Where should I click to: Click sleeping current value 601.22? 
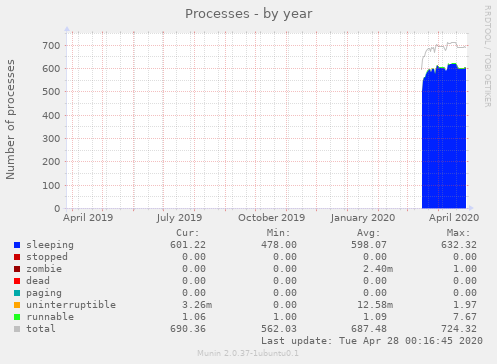(x=188, y=245)
